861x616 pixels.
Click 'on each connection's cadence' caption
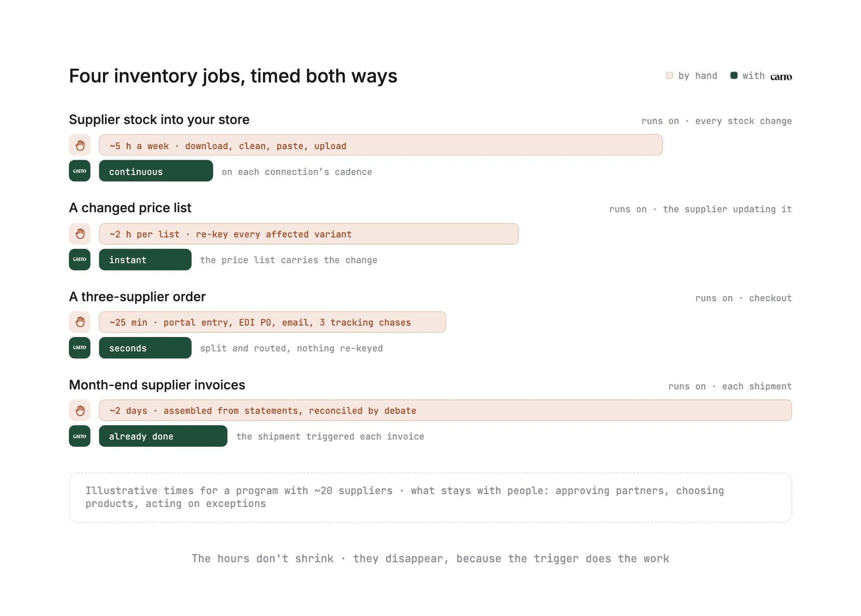[x=297, y=172]
